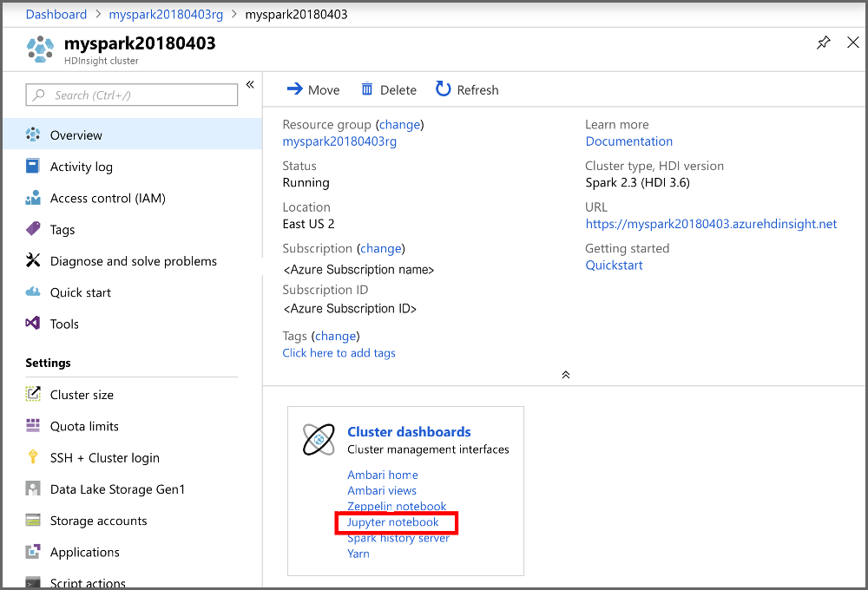This screenshot has width=868, height=590.
Task: Open the Documentation link under Learn more
Action: [x=628, y=141]
